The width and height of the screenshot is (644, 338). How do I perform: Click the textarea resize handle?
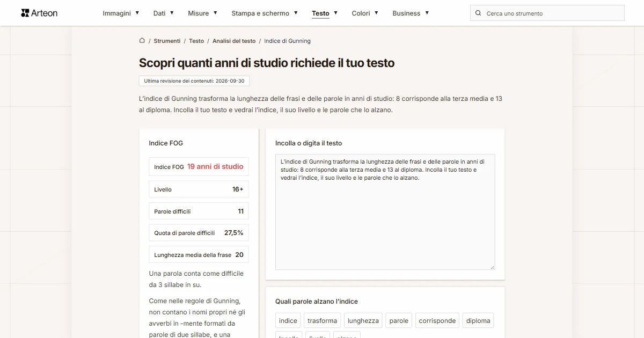click(x=492, y=267)
